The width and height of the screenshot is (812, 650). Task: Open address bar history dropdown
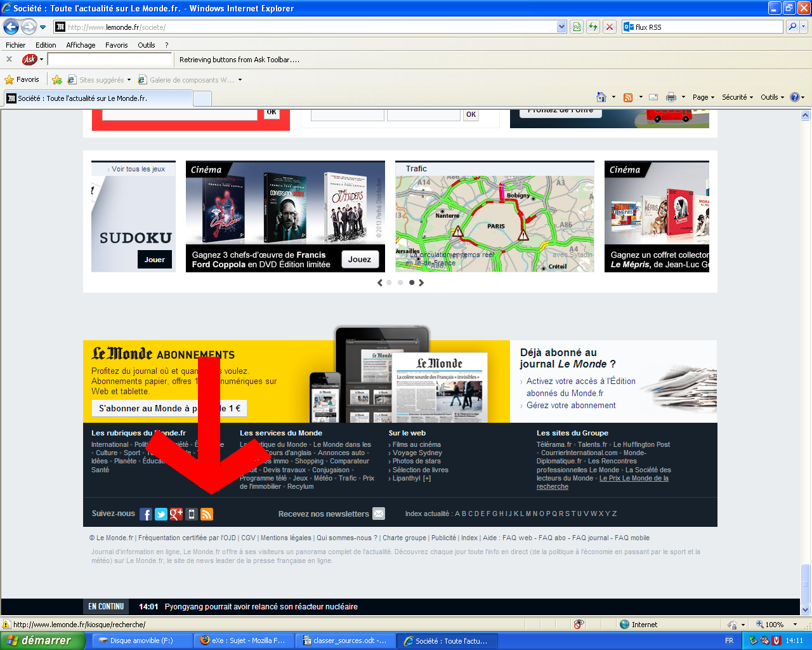tap(561, 27)
